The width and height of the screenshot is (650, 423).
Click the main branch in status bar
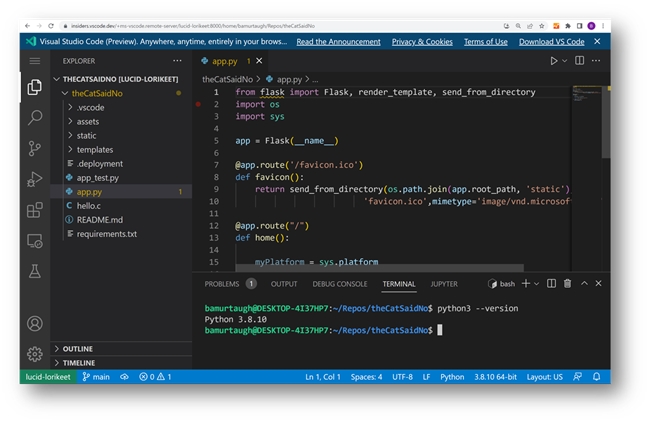pos(96,377)
